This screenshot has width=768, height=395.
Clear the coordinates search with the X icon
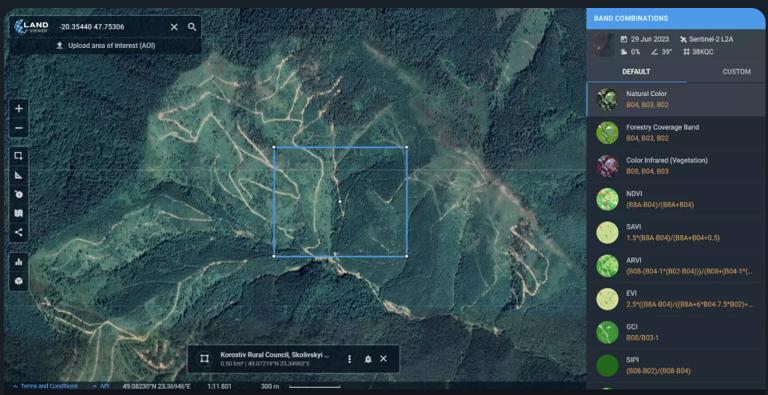tap(174, 27)
